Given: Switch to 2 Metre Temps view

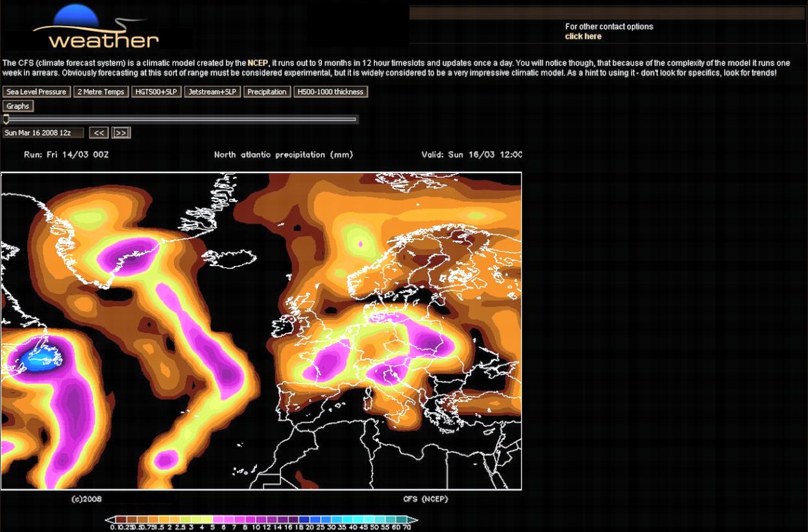Looking at the screenshot, I should 101,92.
